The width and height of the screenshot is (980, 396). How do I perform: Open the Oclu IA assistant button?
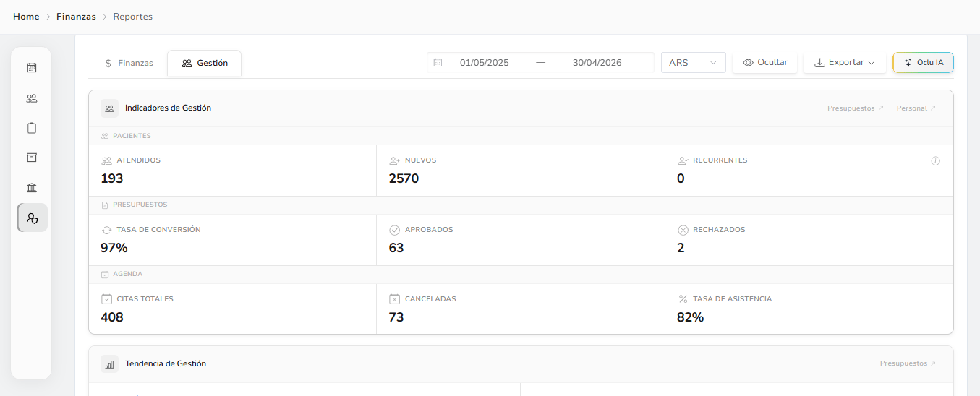point(923,63)
